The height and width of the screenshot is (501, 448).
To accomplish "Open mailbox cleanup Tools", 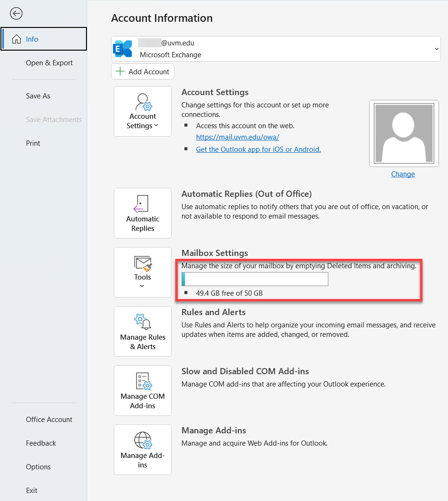I will point(142,269).
